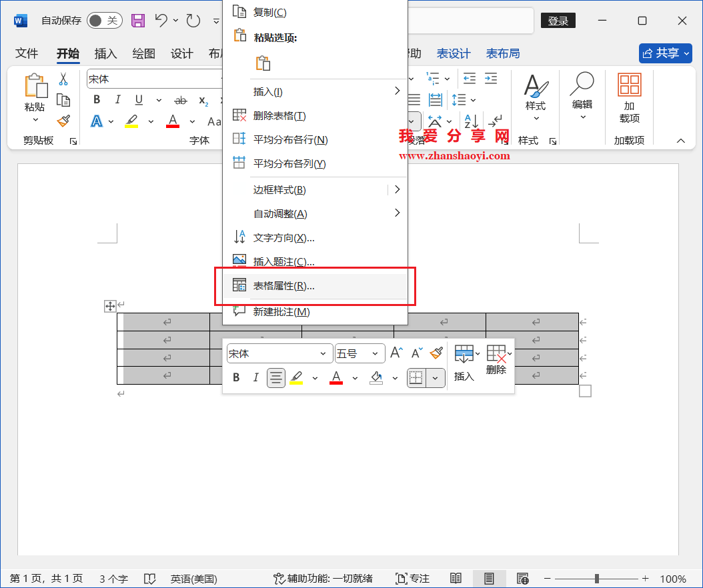
Task: Expand shading color dropdown in mini toolbar
Action: 395,378
